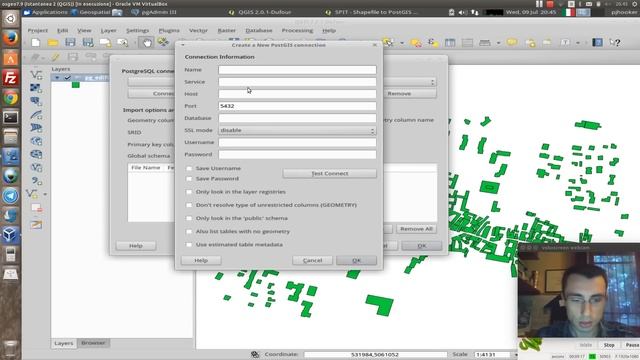640x360 pixels.
Task: Click the green layer symbol swatch
Action: (76, 85)
